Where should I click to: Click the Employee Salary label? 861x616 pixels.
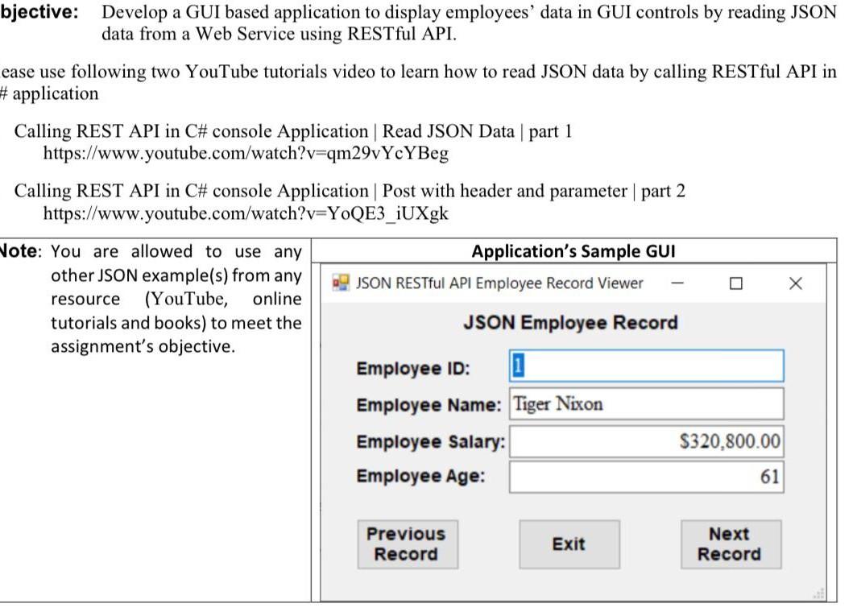point(430,441)
